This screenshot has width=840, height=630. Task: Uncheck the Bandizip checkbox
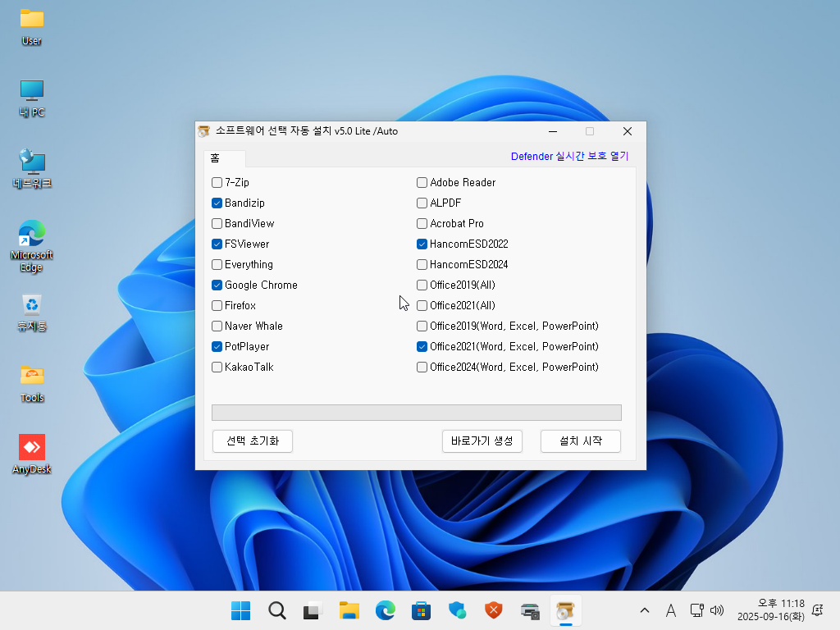click(x=217, y=203)
